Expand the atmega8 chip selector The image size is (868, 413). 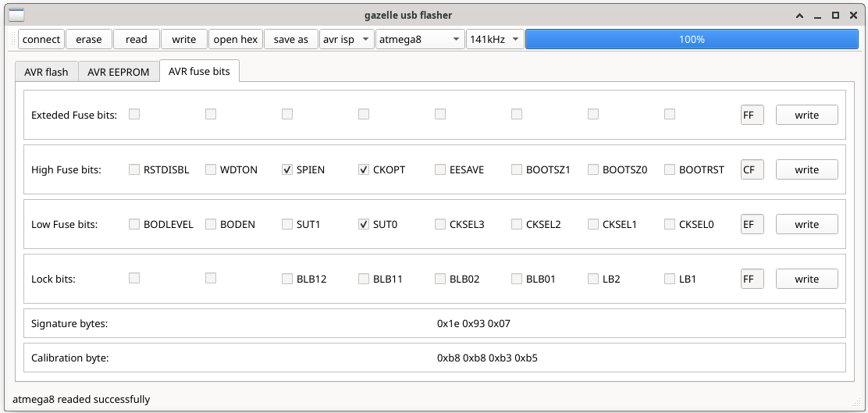pos(419,39)
